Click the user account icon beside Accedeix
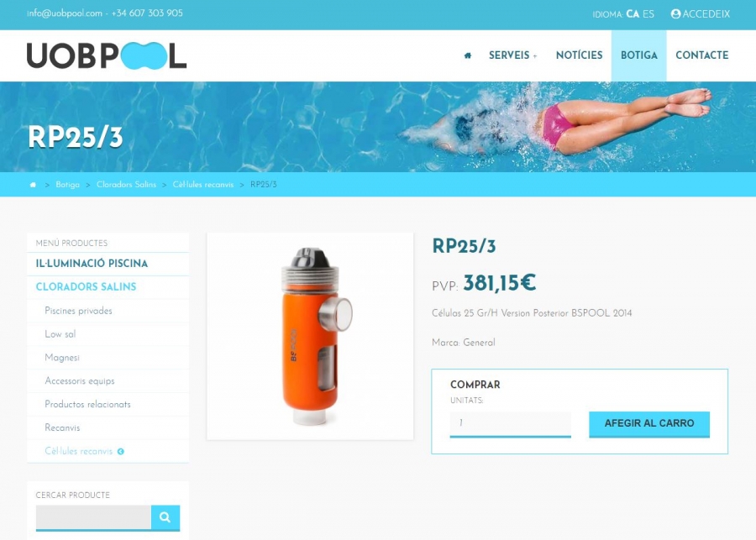The image size is (756, 540). (675, 14)
